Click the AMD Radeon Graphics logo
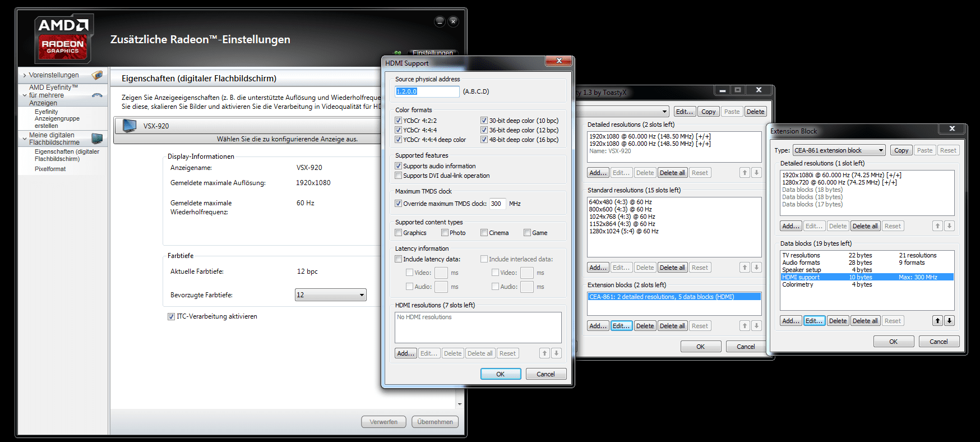Screen dimensions: 980x442 63,38
